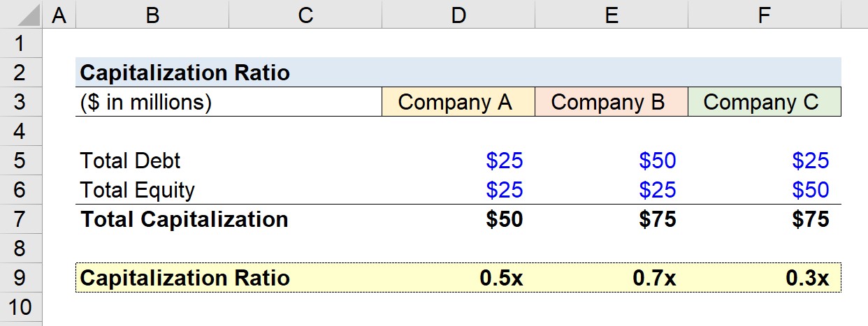Select row 7 header
The width and height of the screenshot is (868, 326).
pyautogui.click(x=21, y=219)
